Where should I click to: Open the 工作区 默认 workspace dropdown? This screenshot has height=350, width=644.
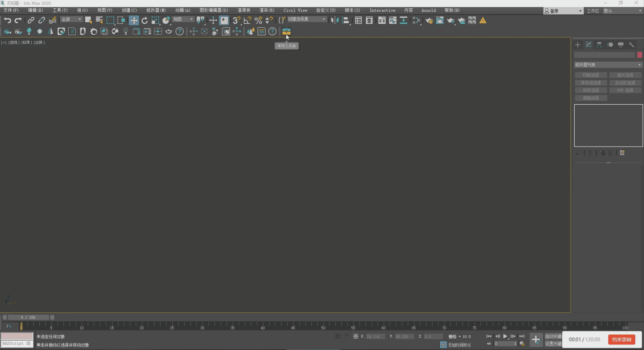tap(623, 11)
